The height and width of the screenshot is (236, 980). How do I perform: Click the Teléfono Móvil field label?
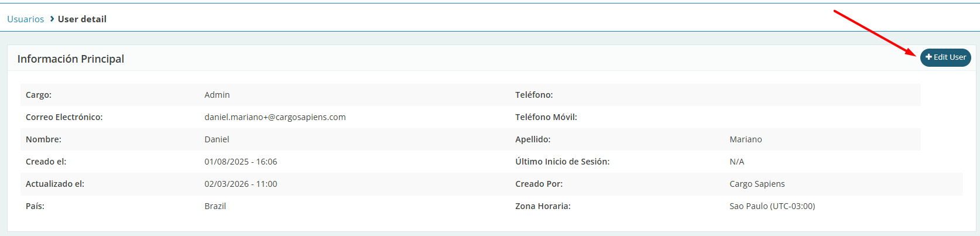pyautogui.click(x=546, y=117)
